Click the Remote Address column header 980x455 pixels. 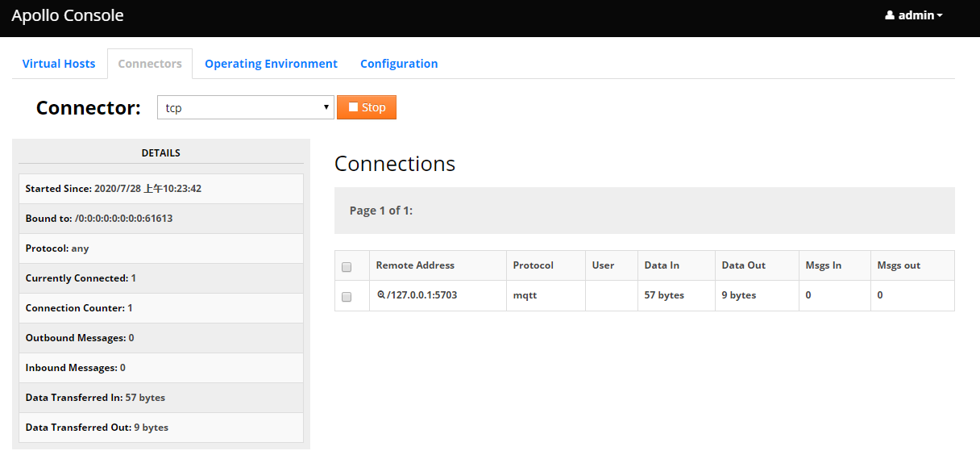415,265
